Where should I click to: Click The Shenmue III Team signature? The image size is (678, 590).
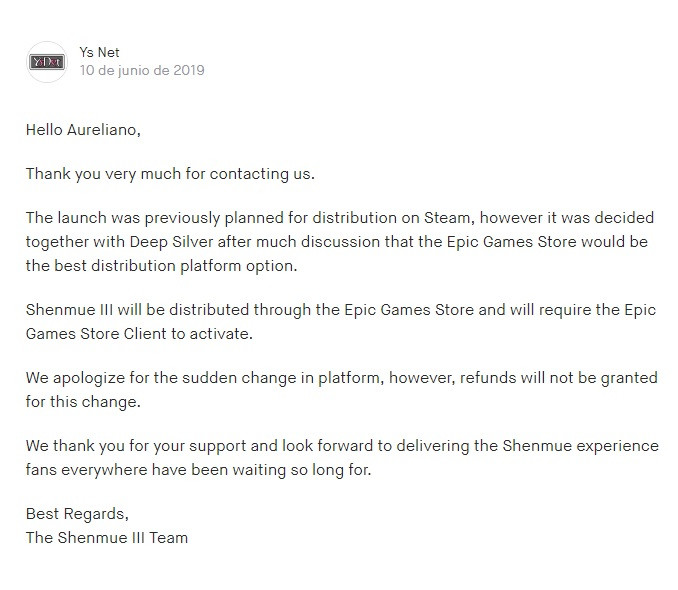(x=107, y=537)
